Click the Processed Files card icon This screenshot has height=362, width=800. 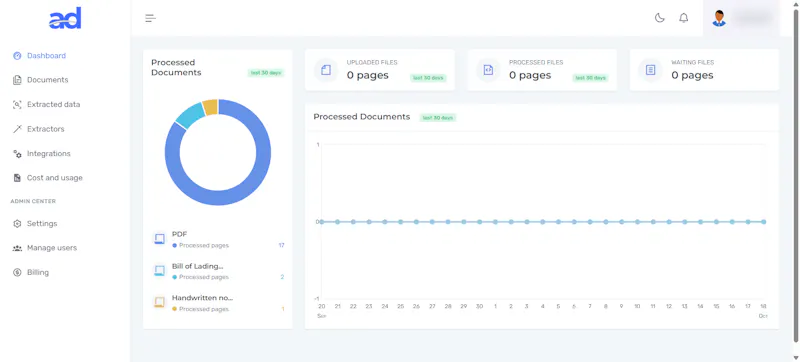pyautogui.click(x=488, y=70)
